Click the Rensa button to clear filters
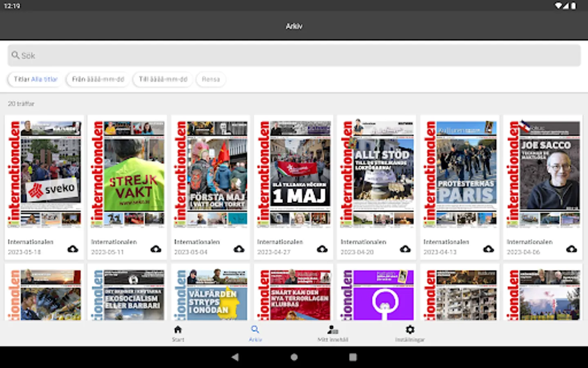 coord(211,79)
